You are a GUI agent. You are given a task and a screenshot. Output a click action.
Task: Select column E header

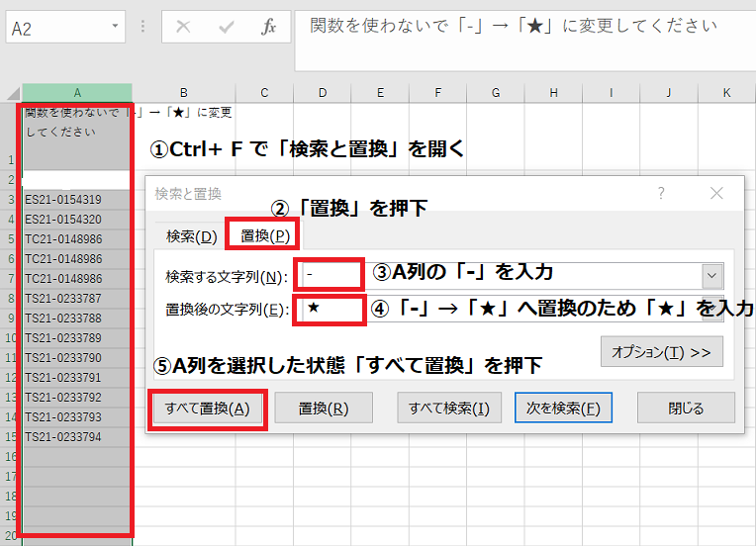click(x=380, y=93)
